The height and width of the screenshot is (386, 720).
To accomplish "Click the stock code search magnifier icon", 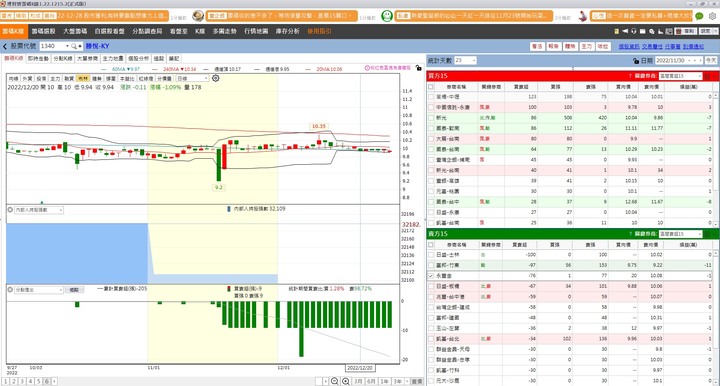I will click(x=74, y=46).
